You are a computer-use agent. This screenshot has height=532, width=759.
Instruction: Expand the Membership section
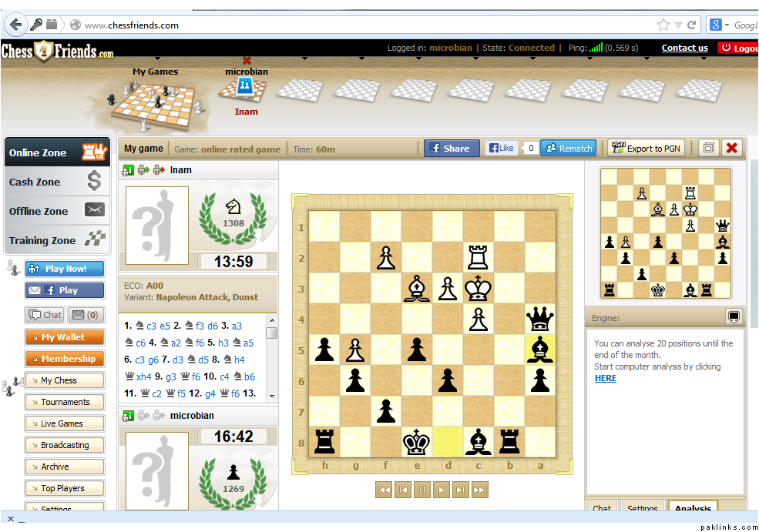tap(65, 359)
